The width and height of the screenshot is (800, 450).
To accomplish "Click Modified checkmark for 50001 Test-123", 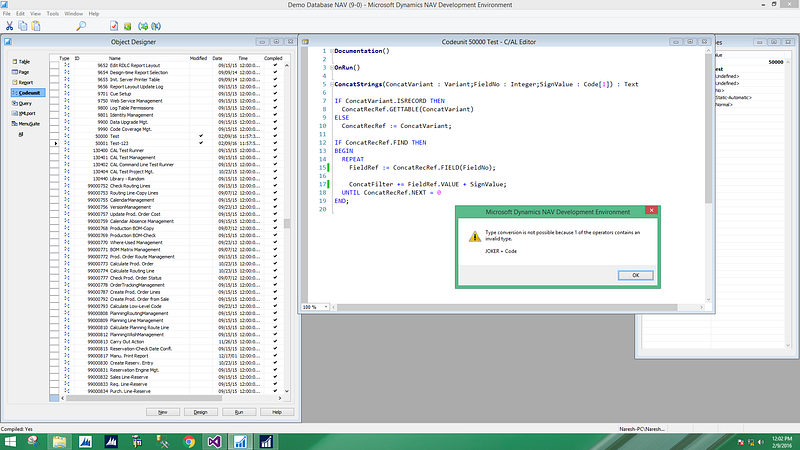I will (201, 143).
